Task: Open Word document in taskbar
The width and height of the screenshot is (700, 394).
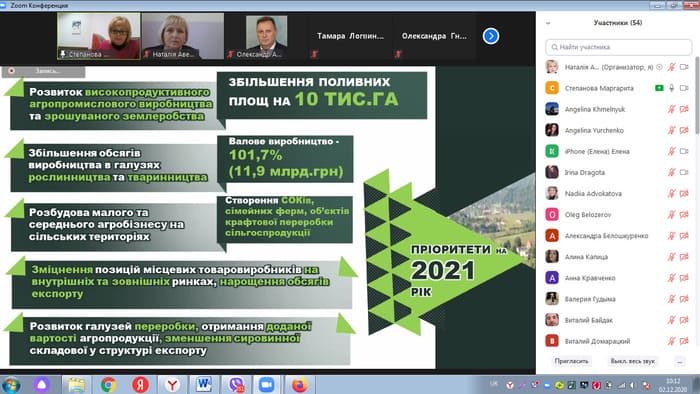Action: click(204, 385)
